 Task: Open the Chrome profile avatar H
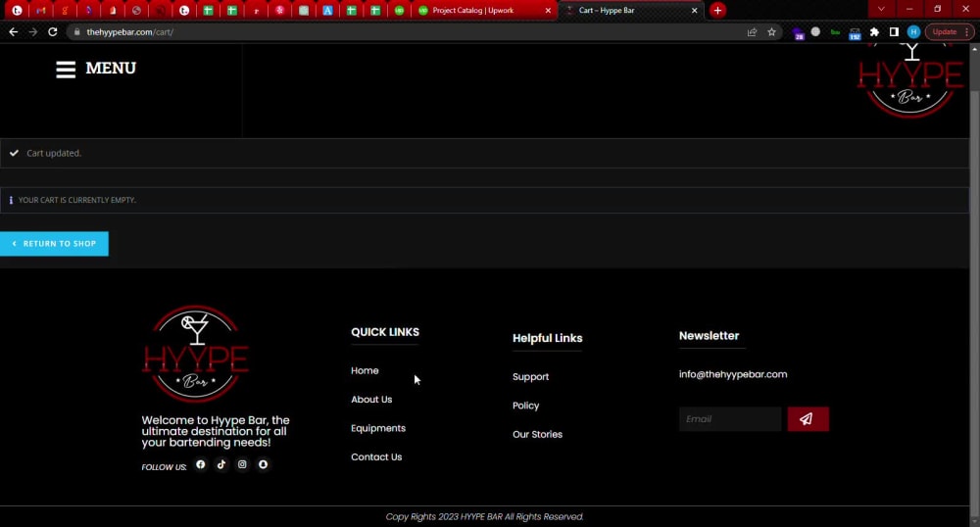click(x=913, y=32)
